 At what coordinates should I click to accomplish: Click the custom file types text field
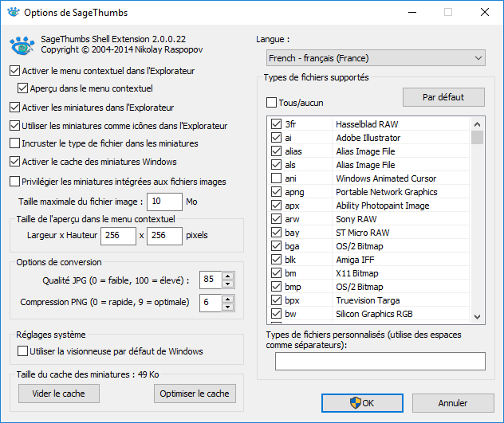380,361
